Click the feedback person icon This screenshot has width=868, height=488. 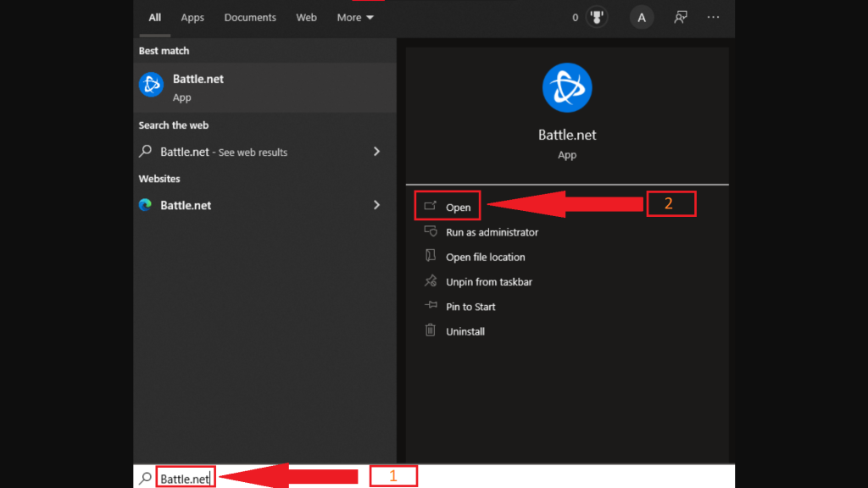[x=681, y=17]
